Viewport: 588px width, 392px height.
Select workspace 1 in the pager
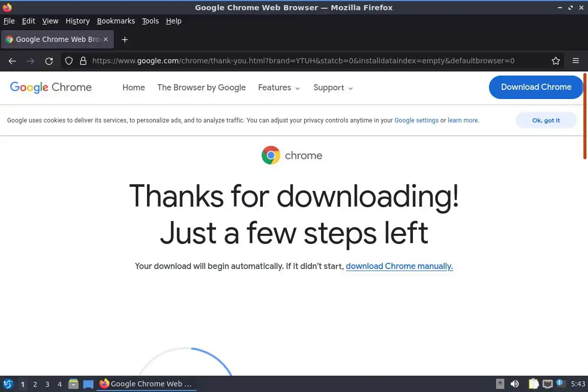(22, 384)
